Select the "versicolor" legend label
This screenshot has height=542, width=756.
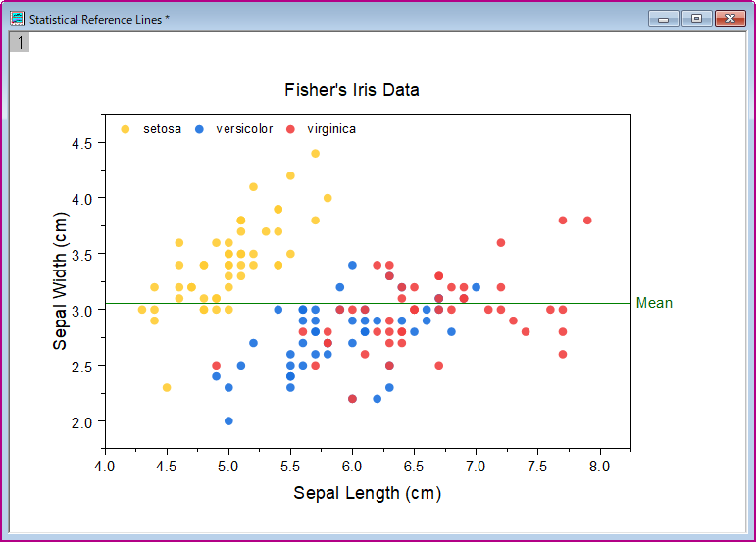(244, 129)
